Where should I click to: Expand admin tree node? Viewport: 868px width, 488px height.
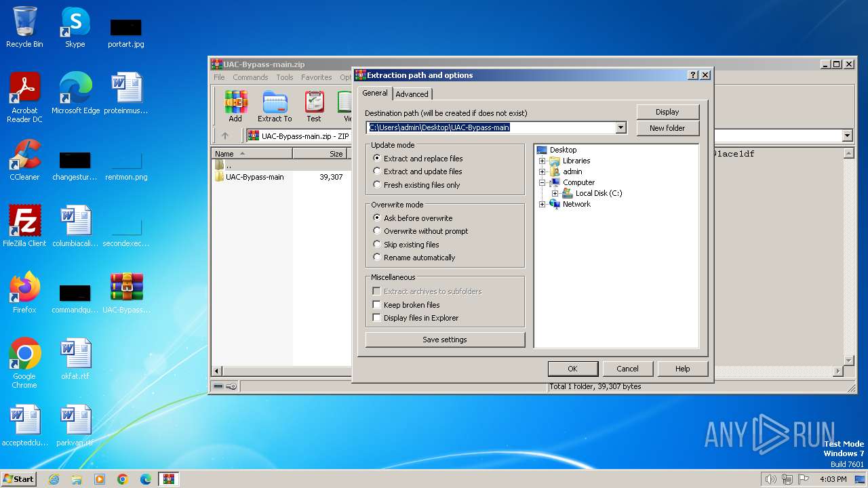[x=542, y=171]
